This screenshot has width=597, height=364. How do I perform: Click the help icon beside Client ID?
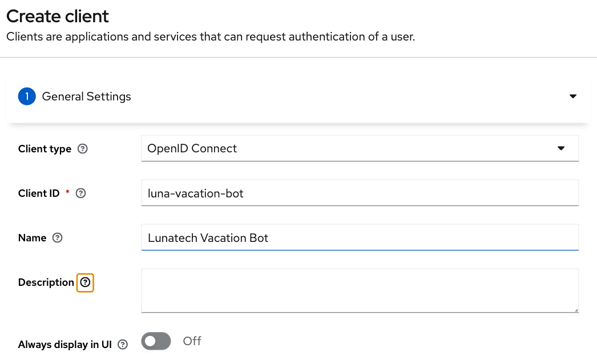click(x=80, y=193)
